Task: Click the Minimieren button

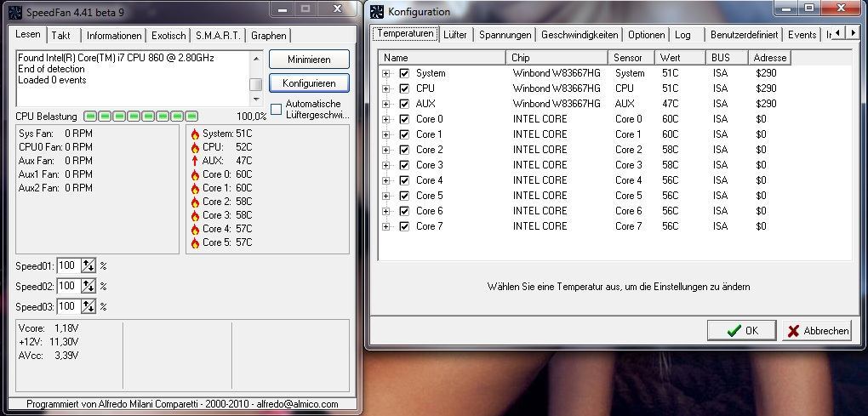Action: point(309,60)
